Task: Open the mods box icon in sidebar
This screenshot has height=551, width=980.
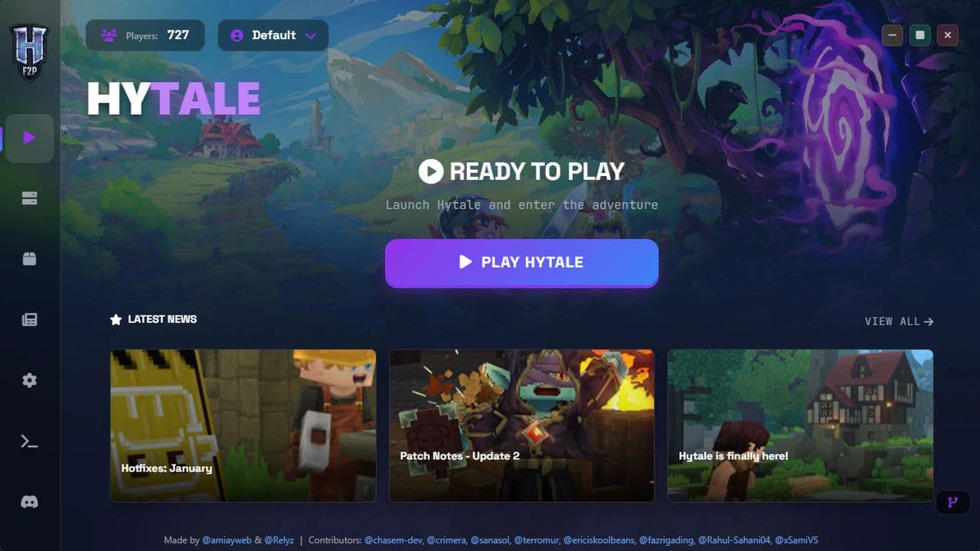Action: click(29, 259)
